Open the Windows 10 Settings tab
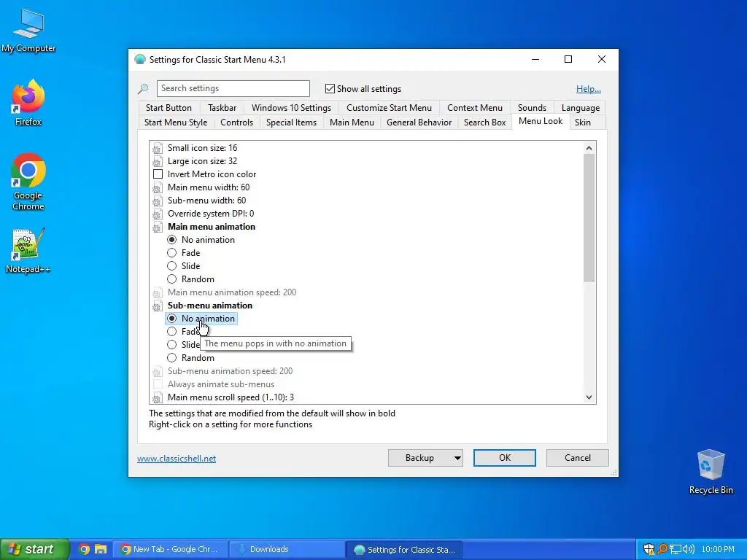The image size is (747, 560). (x=291, y=108)
